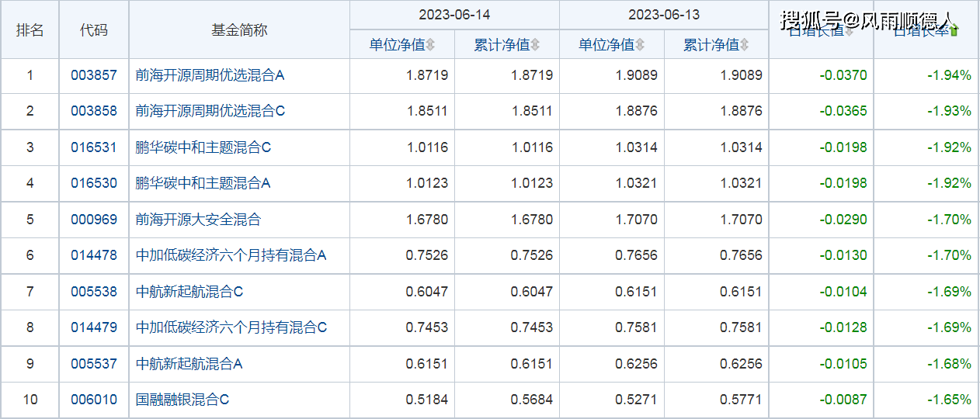The height and width of the screenshot is (419, 980).
Task: Click the 排名 column header
Action: coord(30,29)
